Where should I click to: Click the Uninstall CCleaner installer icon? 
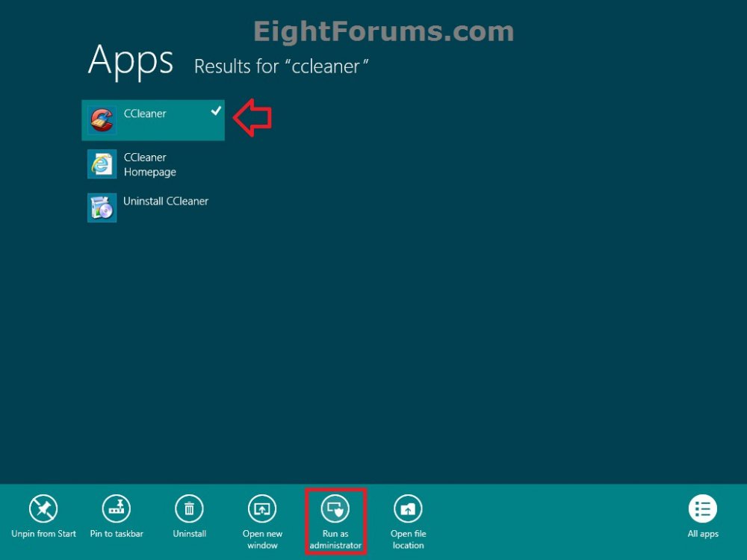[102, 208]
